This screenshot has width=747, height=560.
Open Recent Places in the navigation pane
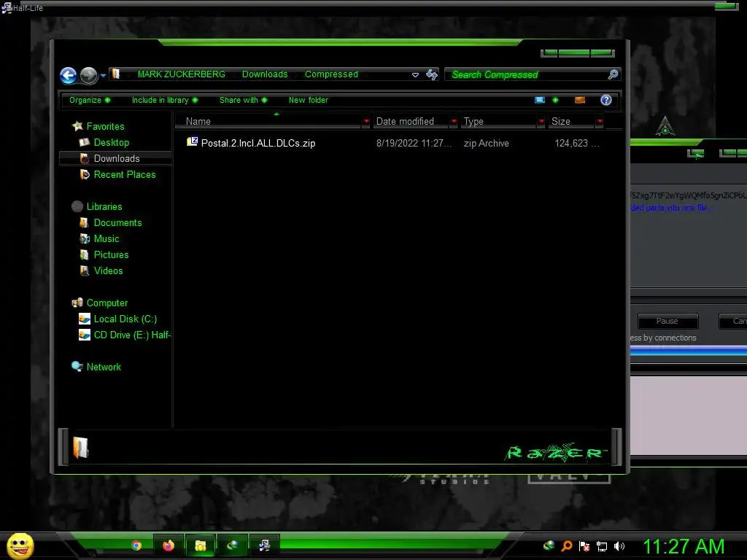(125, 175)
